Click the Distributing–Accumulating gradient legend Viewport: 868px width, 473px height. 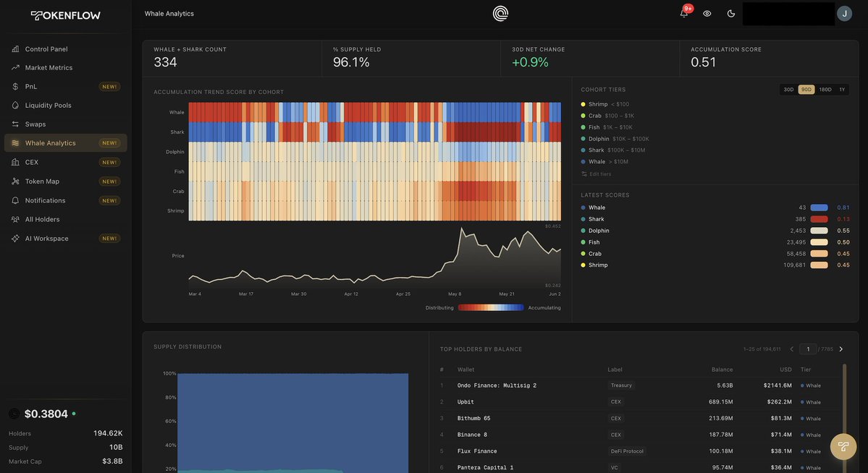[490, 307]
